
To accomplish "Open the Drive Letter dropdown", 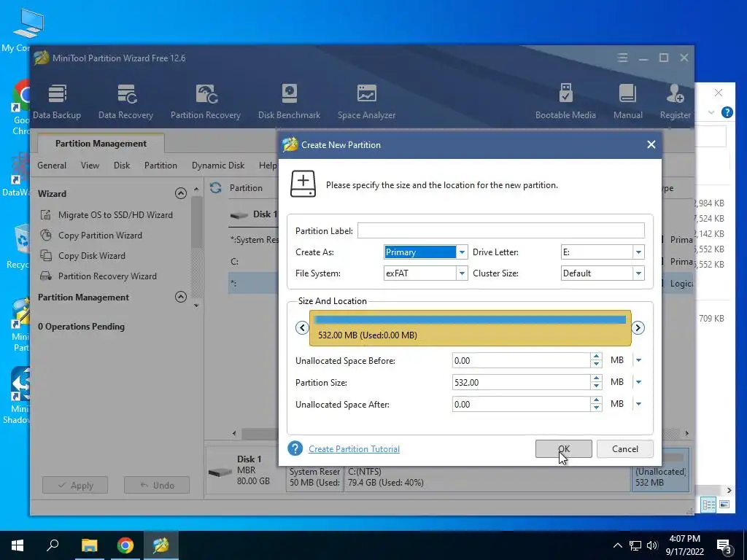I will point(638,252).
